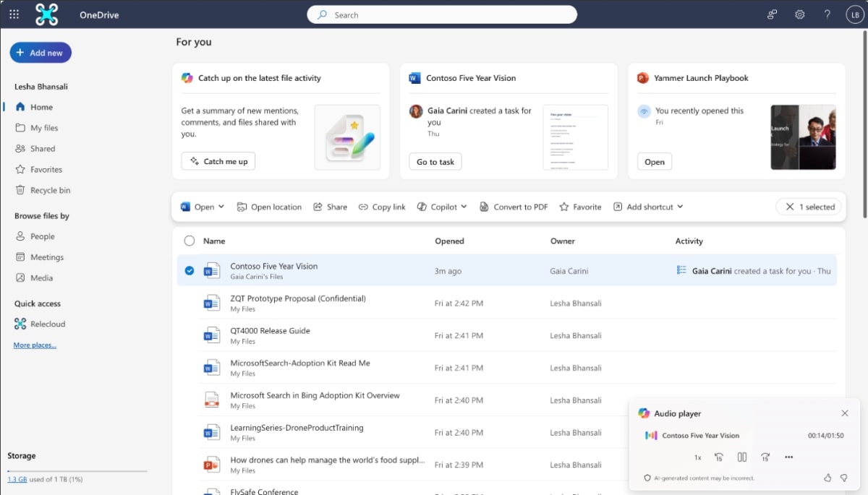Uncheck the Contoso Five Year Vision row
This screenshot has width=868, height=495.
pyautogui.click(x=190, y=271)
